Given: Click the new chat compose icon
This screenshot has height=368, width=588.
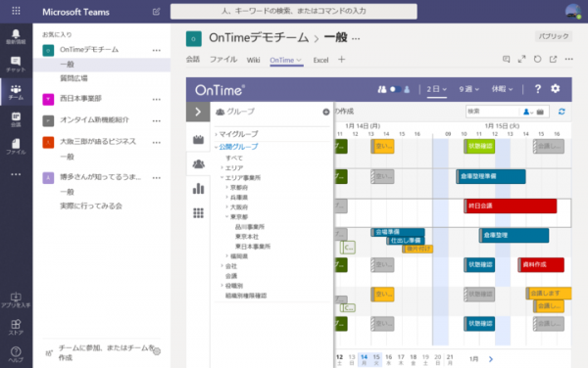Looking at the screenshot, I should pos(157,12).
